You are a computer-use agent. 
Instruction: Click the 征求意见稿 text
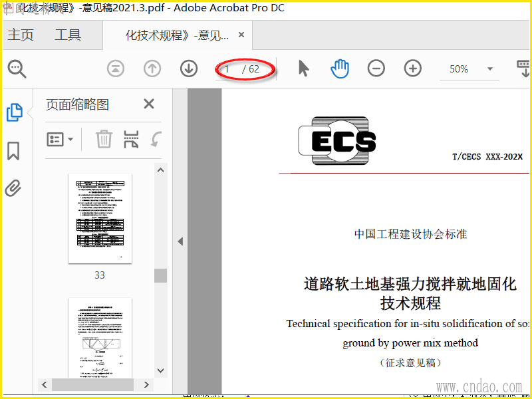(411, 362)
